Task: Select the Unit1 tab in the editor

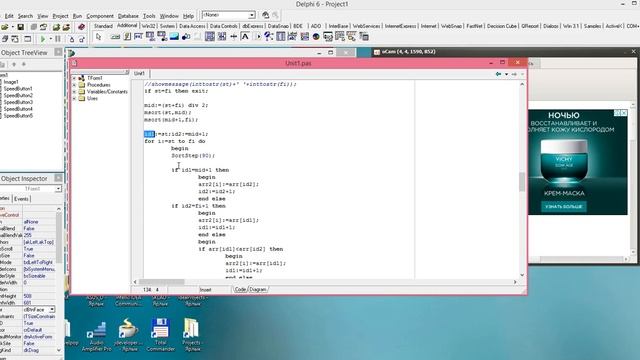Action: [x=139, y=73]
